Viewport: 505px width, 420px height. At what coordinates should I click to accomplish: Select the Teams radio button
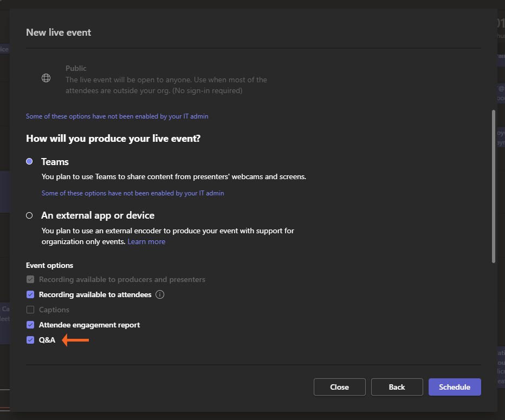coord(30,162)
